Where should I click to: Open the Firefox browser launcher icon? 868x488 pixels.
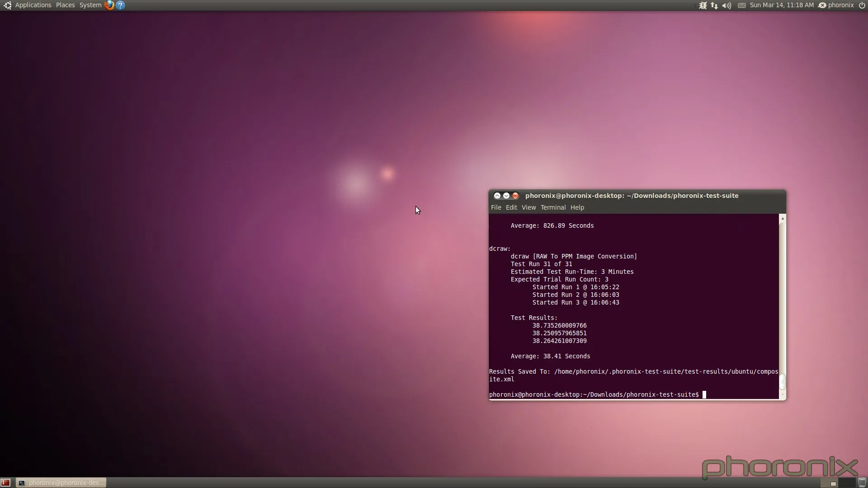(x=109, y=5)
